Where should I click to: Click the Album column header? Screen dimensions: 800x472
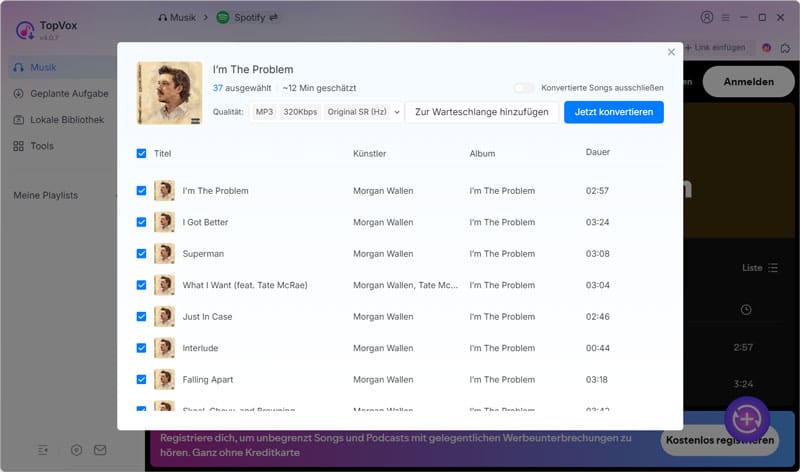click(482, 154)
